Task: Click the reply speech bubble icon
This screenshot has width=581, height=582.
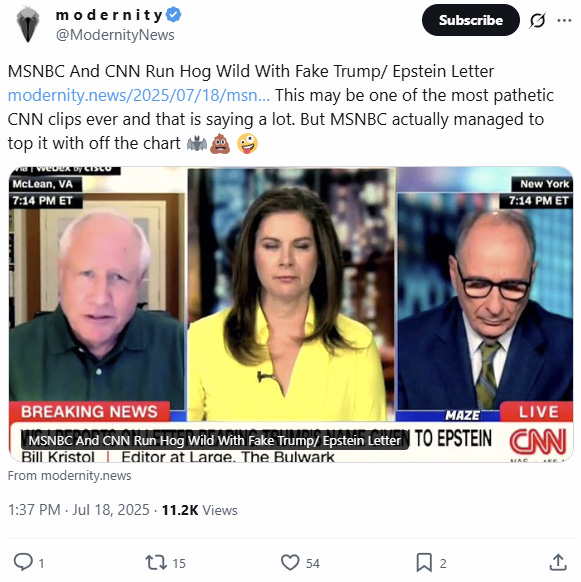Action: pos(23,562)
